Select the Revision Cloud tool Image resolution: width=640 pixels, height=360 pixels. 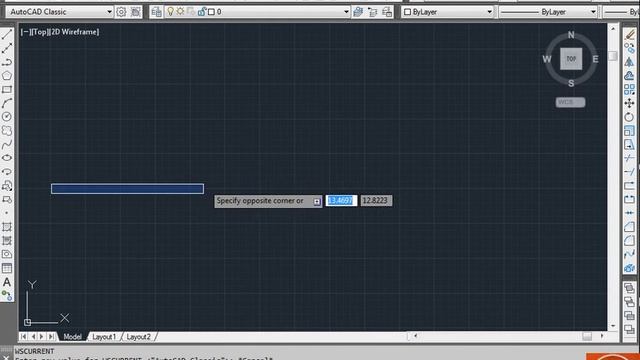pyautogui.click(x=7, y=131)
